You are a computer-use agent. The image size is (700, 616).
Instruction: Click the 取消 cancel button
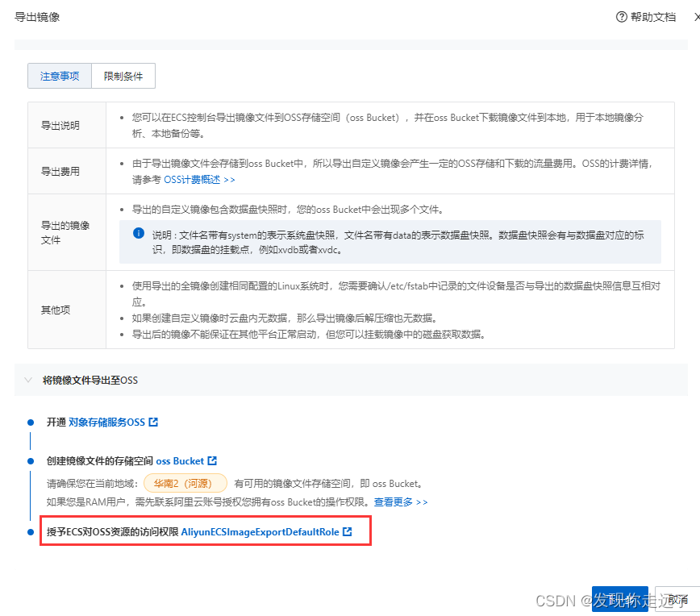tap(677, 599)
